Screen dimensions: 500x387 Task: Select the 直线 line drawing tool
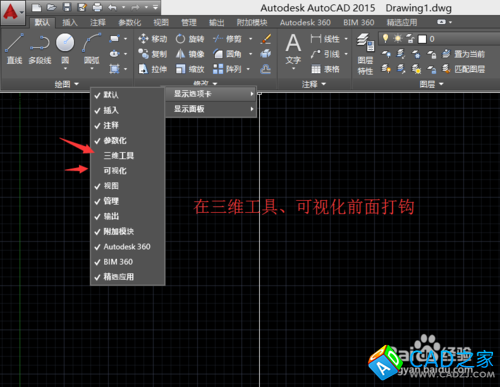pyautogui.click(x=14, y=48)
